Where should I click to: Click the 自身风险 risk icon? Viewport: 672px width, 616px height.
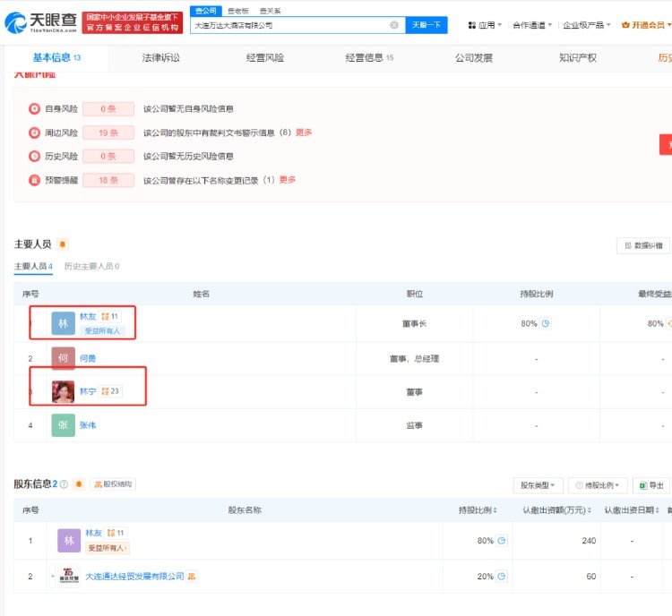[34, 109]
